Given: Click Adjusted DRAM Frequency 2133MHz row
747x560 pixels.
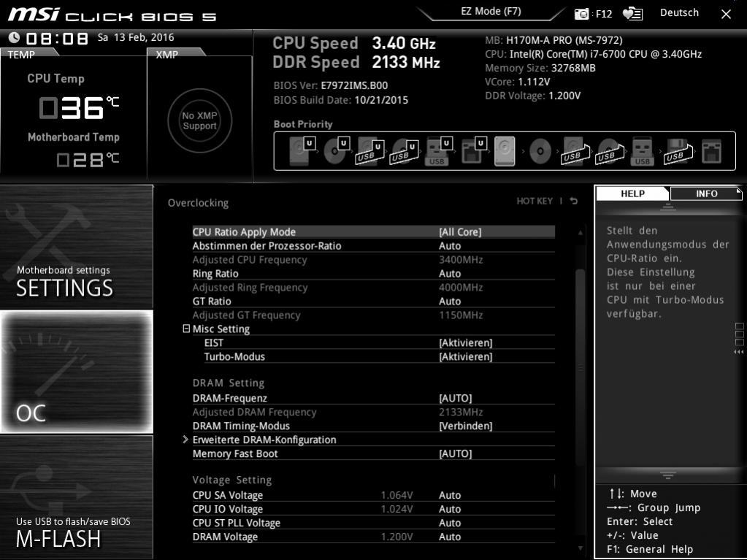Looking at the screenshot, I should coord(374,412).
